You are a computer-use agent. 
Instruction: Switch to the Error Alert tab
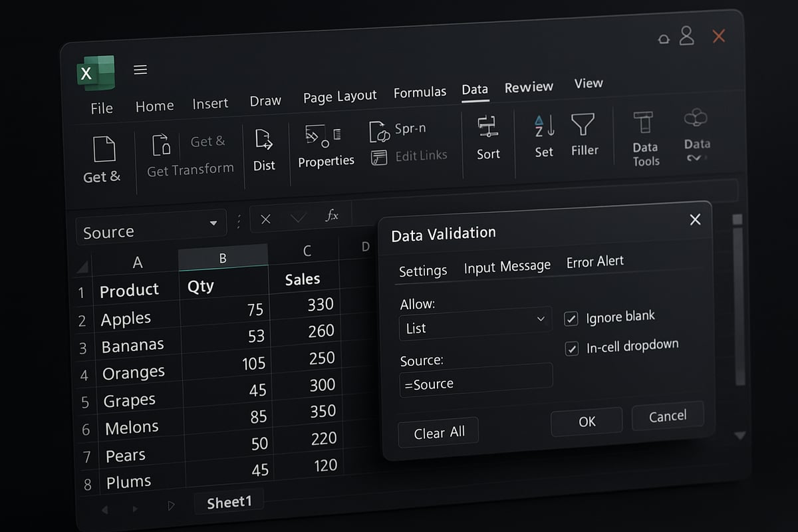pos(595,261)
